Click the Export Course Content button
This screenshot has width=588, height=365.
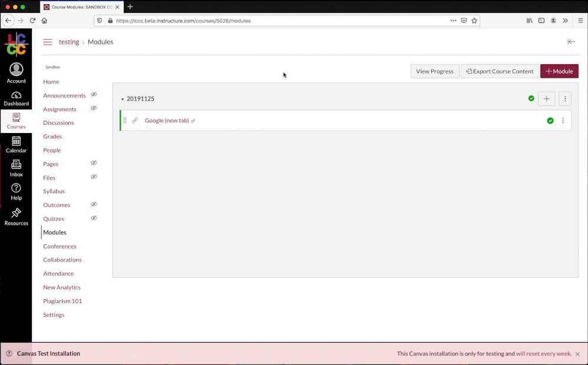pyautogui.click(x=500, y=71)
